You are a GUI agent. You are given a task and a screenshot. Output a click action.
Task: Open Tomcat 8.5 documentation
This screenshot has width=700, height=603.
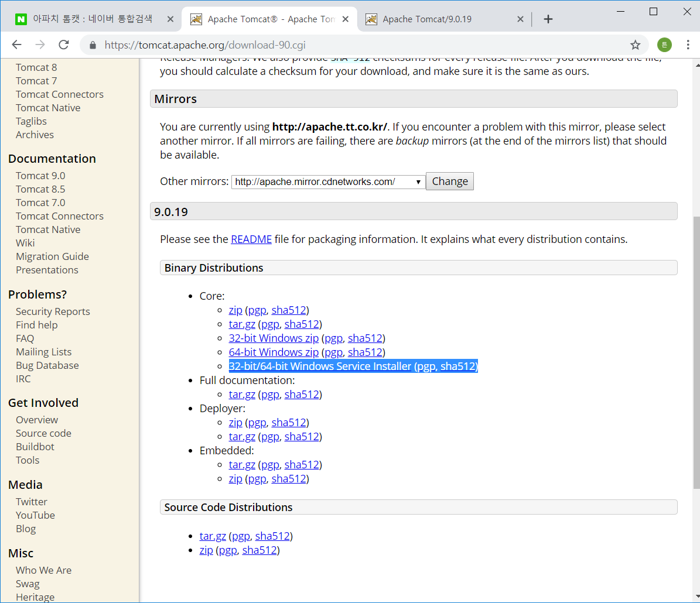click(x=40, y=189)
